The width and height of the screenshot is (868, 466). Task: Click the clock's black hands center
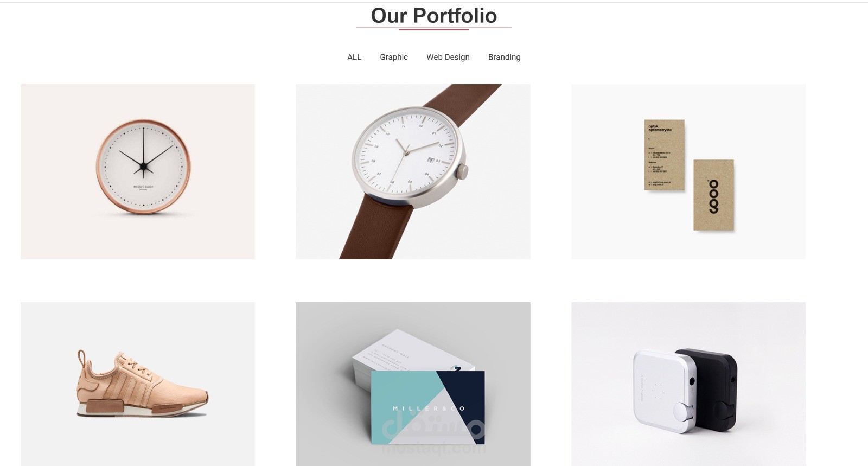pos(143,167)
